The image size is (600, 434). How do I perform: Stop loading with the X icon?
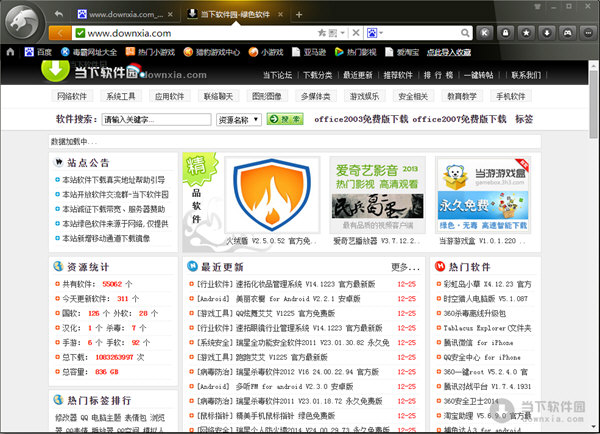[x=356, y=33]
